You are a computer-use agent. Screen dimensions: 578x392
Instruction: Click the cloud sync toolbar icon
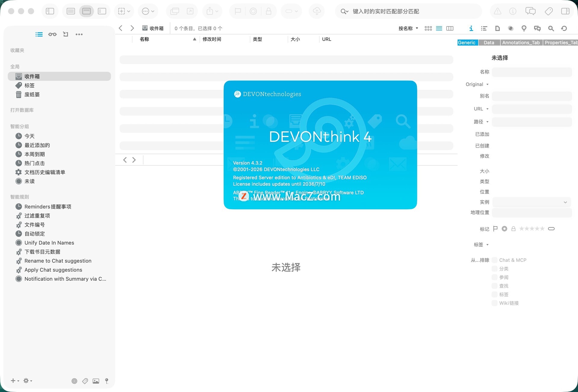point(317,11)
